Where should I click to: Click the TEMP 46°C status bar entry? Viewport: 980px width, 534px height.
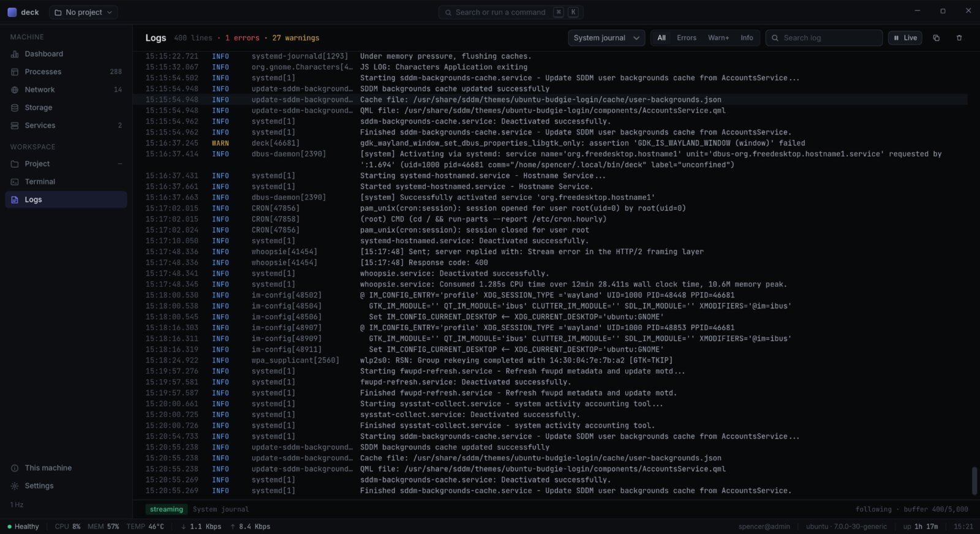[x=145, y=527]
